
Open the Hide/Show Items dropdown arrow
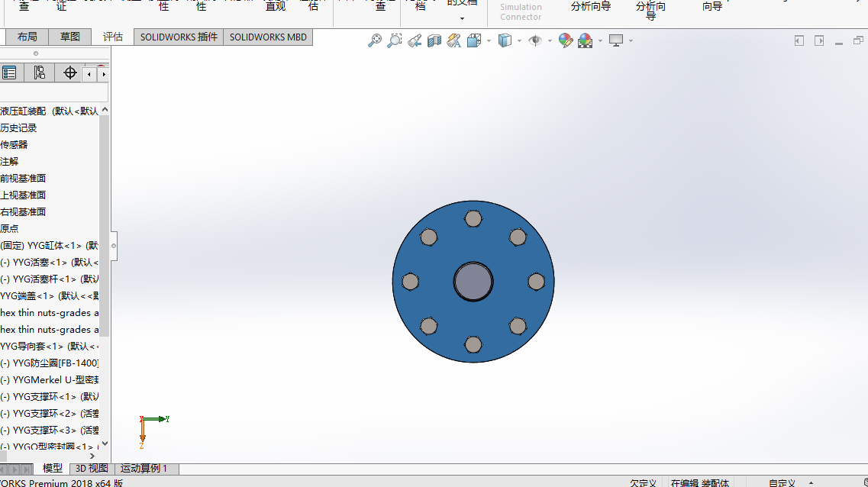[x=550, y=41]
